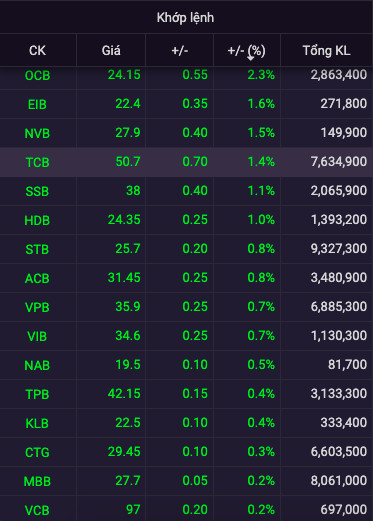Open the SSB stock symbol
373x521 pixels.
[x=37, y=191]
